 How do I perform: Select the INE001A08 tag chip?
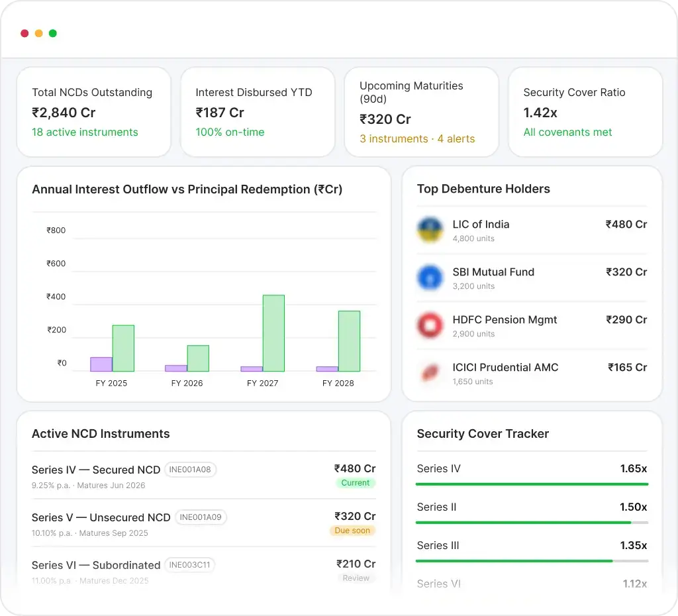pos(191,470)
